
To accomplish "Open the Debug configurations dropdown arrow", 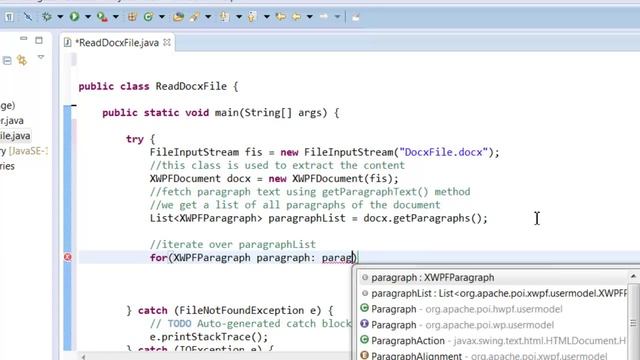I will tap(60, 17).
